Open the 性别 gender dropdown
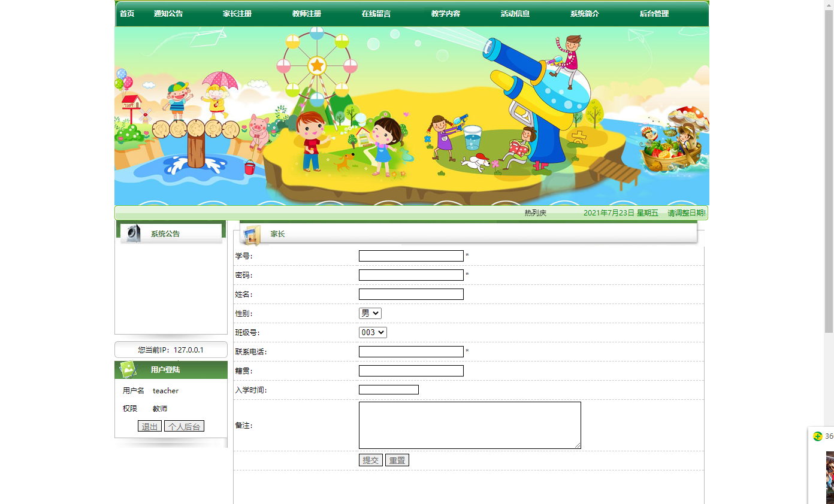The height and width of the screenshot is (504, 834). pos(370,312)
